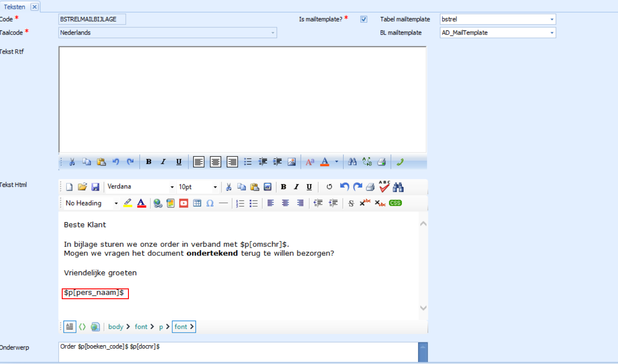Switch to HTML source code view
The image size is (618, 364).
pos(82,327)
